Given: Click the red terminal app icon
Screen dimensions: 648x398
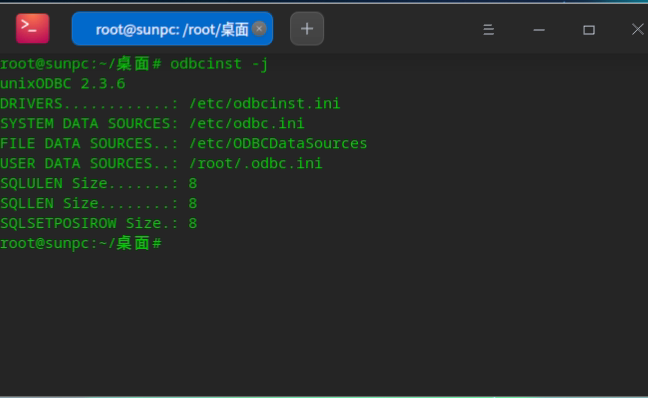Looking at the screenshot, I should [x=33, y=29].
